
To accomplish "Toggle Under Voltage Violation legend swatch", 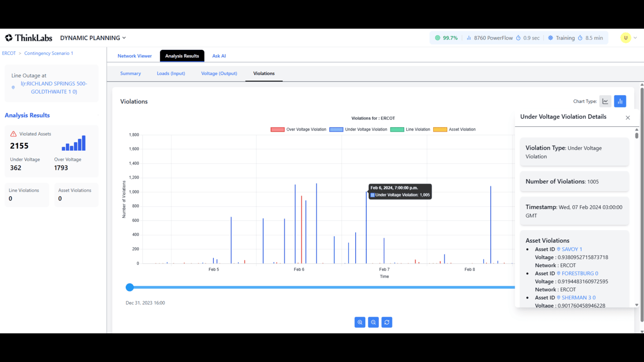I will [x=336, y=130].
